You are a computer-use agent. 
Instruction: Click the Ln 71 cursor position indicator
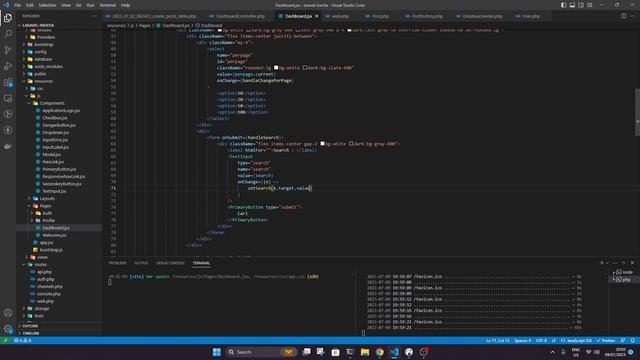point(498,340)
